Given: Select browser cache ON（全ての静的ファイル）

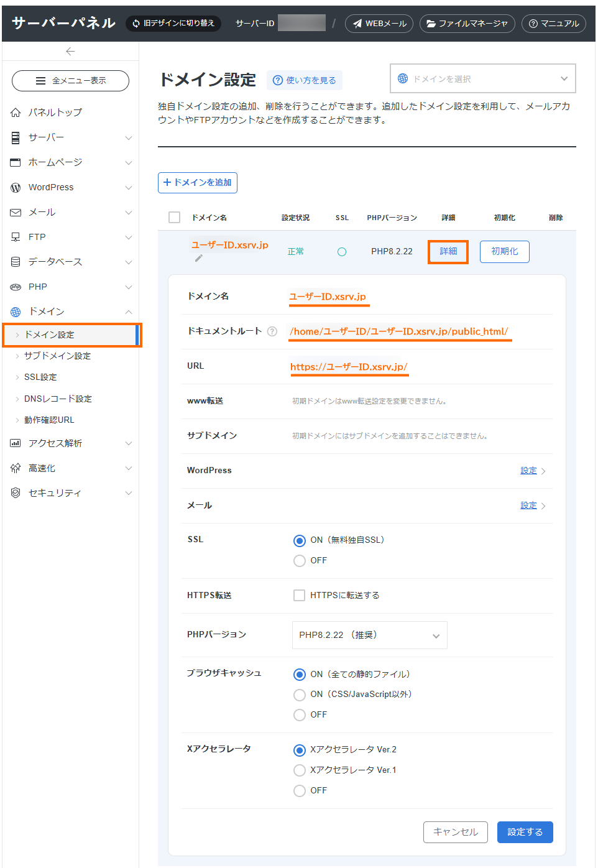Looking at the screenshot, I should click(300, 675).
